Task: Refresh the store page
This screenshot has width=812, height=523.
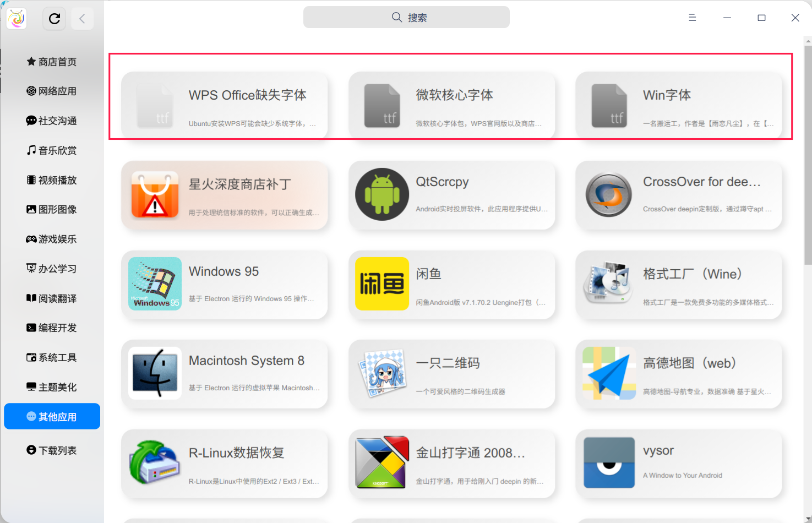Action: click(54, 18)
